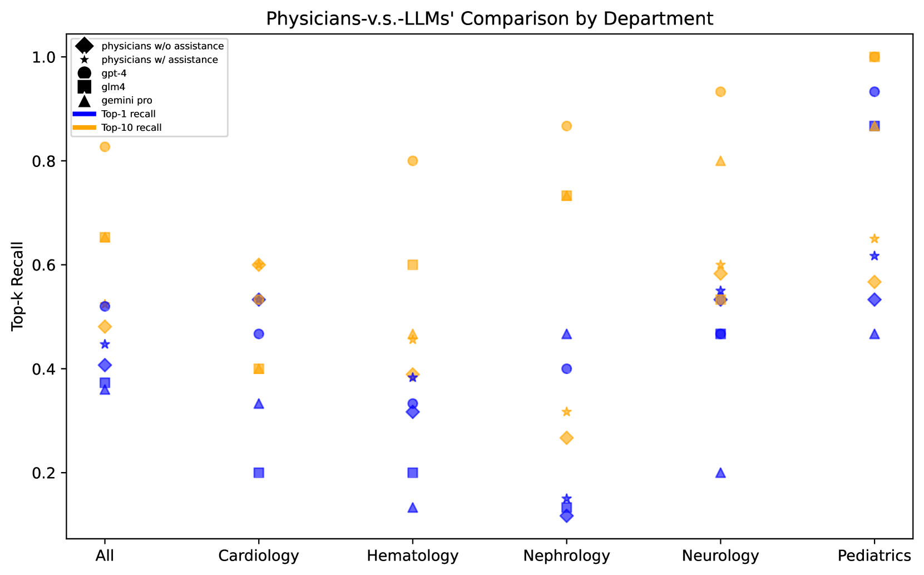Click the orange diamond in the Nephrology column
The width and height of the screenshot is (924, 575).
(566, 438)
